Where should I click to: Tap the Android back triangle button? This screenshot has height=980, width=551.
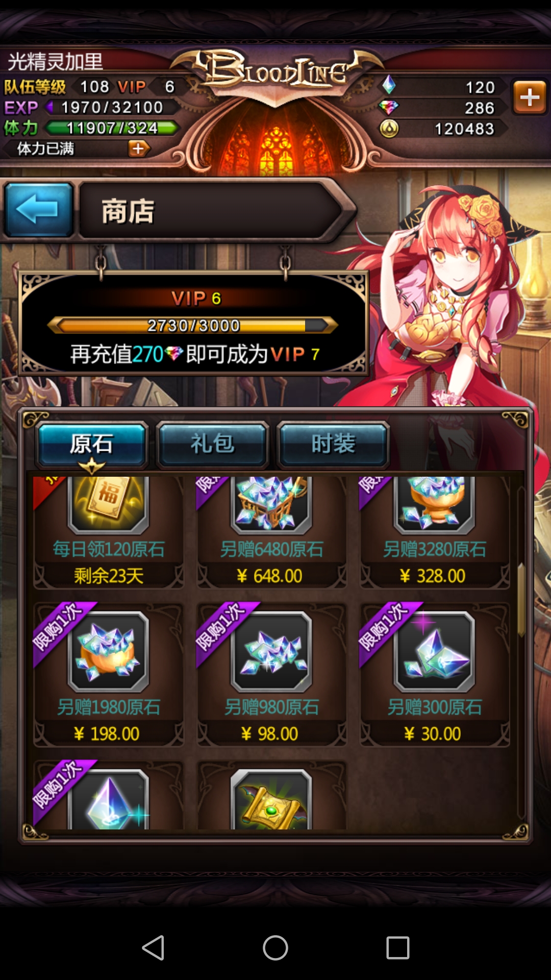point(153,948)
